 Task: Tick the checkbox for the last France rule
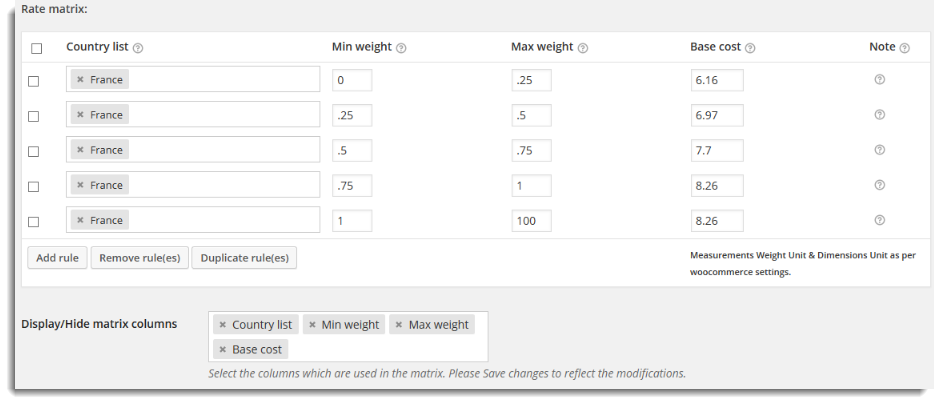34,222
